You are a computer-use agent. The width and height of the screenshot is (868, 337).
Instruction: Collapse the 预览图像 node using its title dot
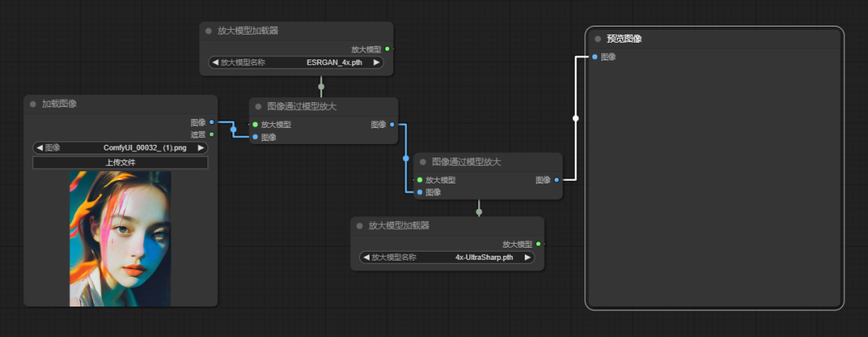pyautogui.click(x=598, y=39)
